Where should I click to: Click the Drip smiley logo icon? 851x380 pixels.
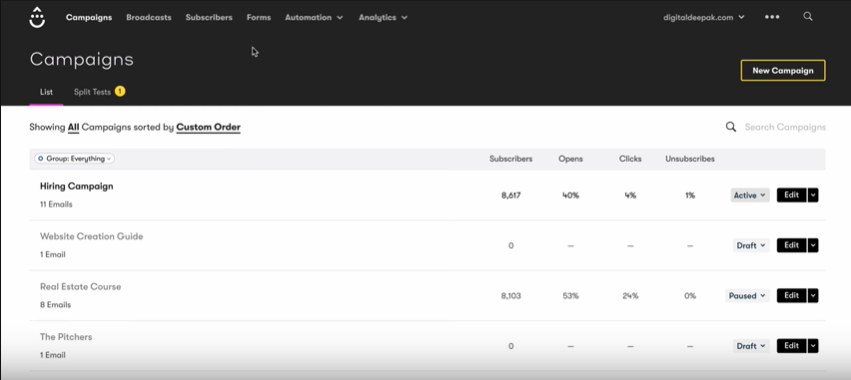(37, 17)
